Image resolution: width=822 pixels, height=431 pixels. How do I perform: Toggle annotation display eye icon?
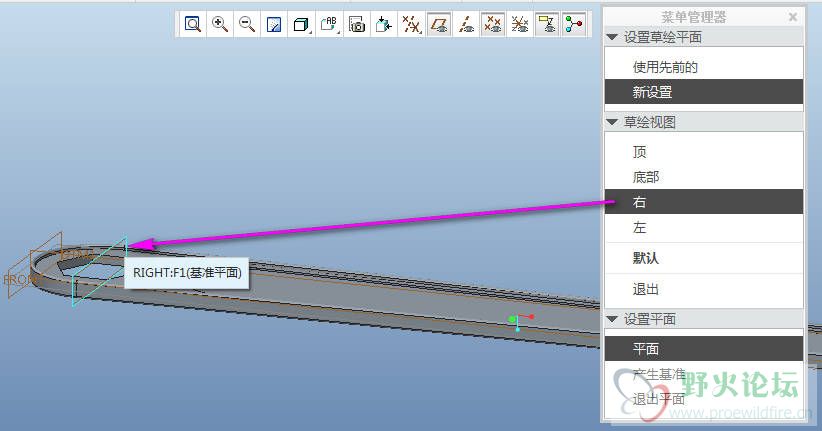pyautogui.click(x=547, y=24)
